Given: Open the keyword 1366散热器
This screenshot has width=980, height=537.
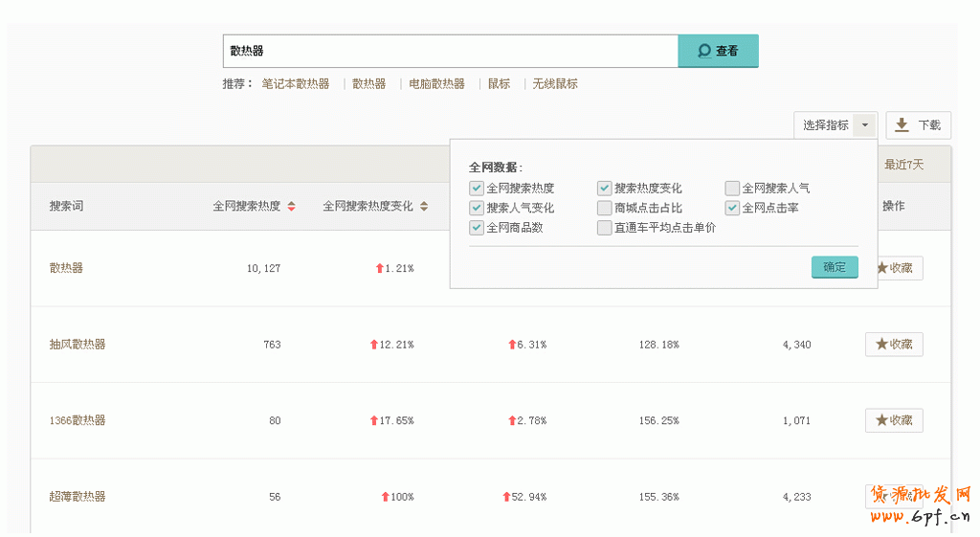Looking at the screenshot, I should [x=78, y=421].
